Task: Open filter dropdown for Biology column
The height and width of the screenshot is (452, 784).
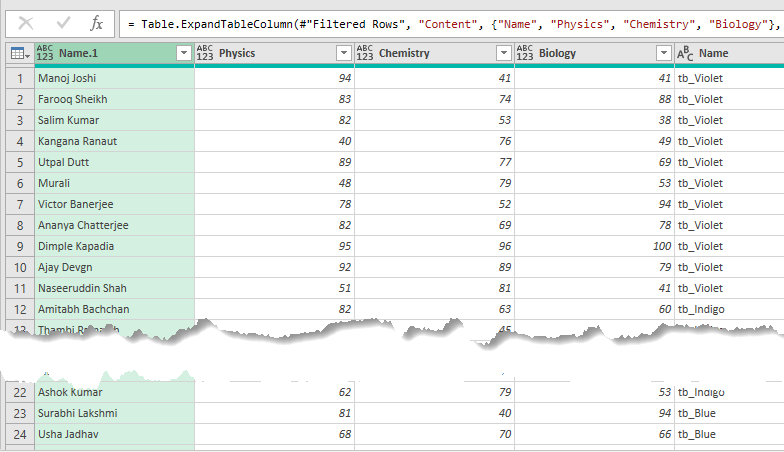Action: (x=664, y=53)
